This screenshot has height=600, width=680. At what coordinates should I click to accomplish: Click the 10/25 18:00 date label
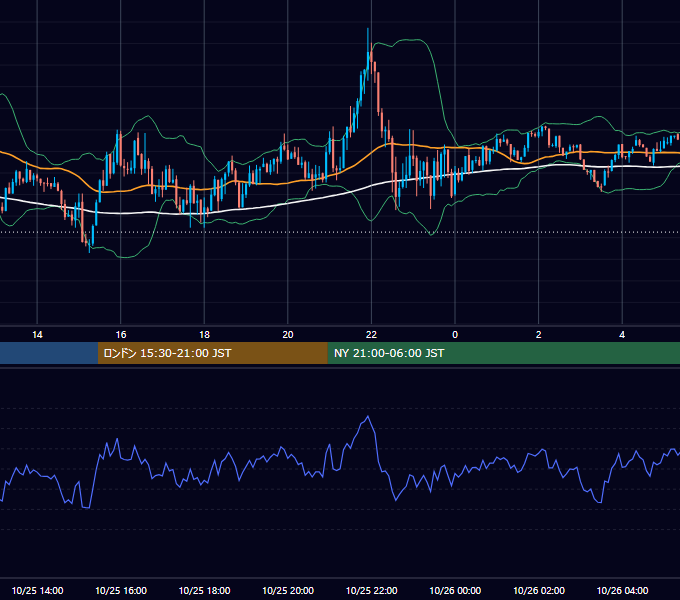coord(204,590)
